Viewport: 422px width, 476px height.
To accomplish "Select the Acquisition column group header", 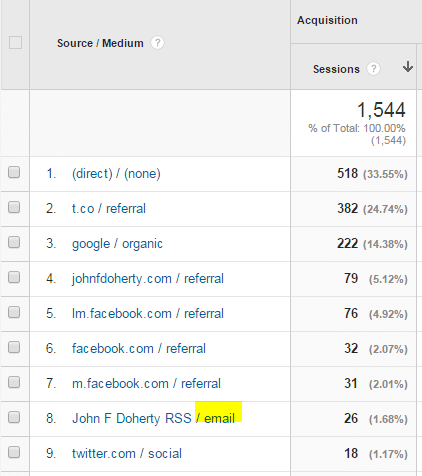I will (327, 20).
